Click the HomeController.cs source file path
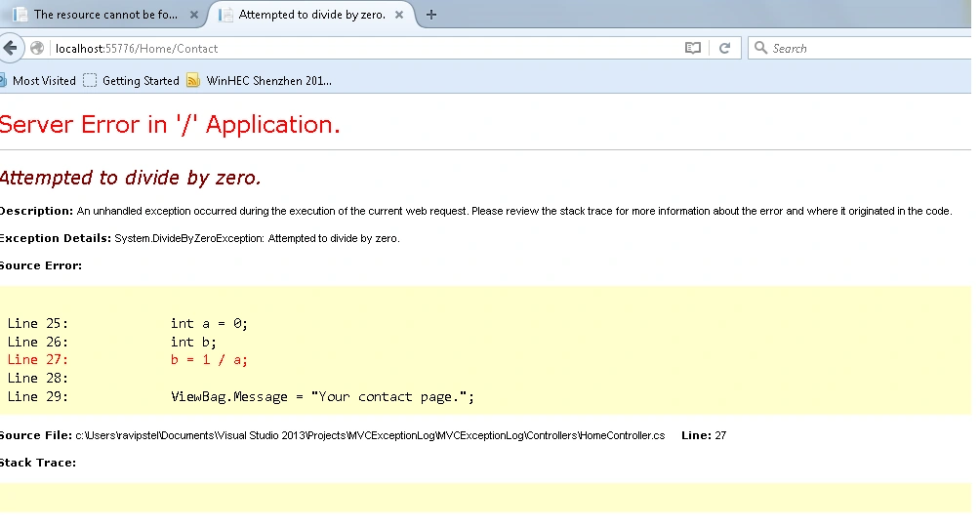This screenshot has width=980, height=527. coord(370,435)
